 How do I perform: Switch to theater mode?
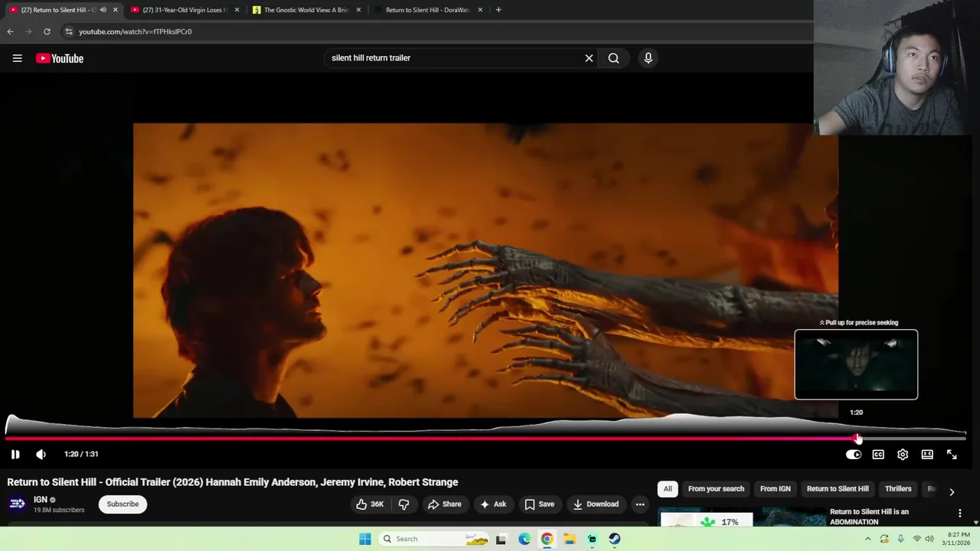[x=927, y=455]
